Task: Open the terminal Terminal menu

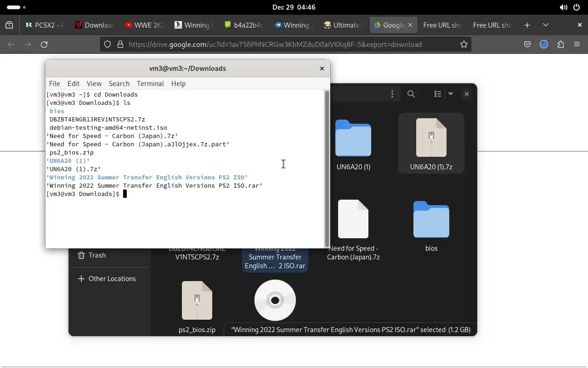Action: 150,83
